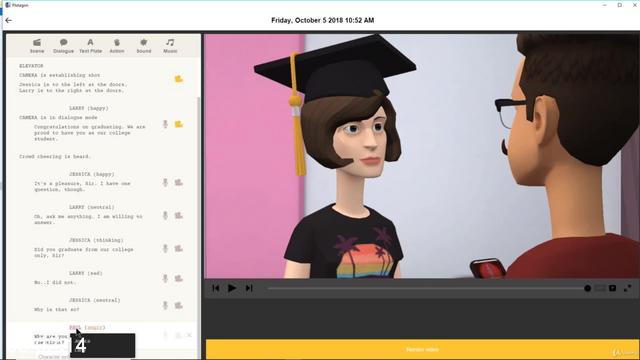Screen dimensions: 640x360
Task: Open the yellow camera icon on the Congratulations line
Action: pyautogui.click(x=179, y=124)
